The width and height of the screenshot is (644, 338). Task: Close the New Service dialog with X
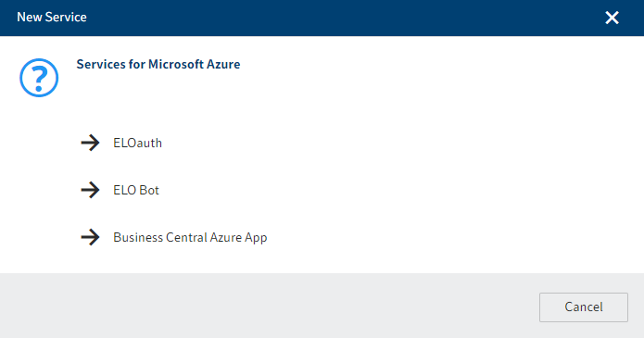tap(612, 18)
